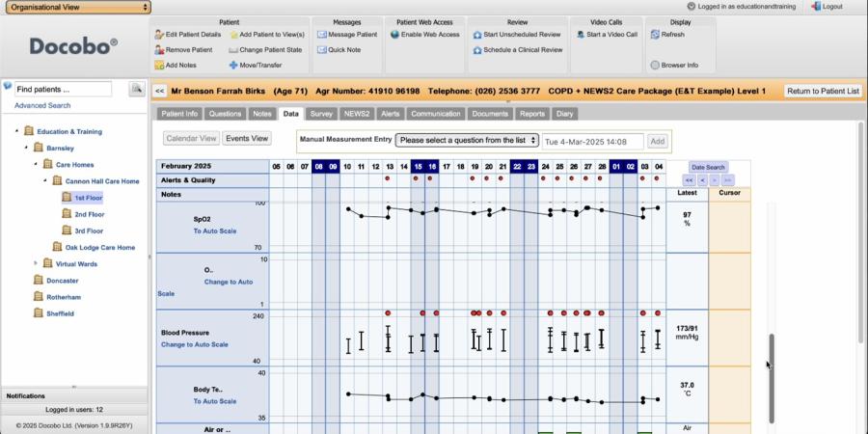The width and height of the screenshot is (868, 434).
Task: Click the Add Notes icon
Action: pyautogui.click(x=159, y=66)
